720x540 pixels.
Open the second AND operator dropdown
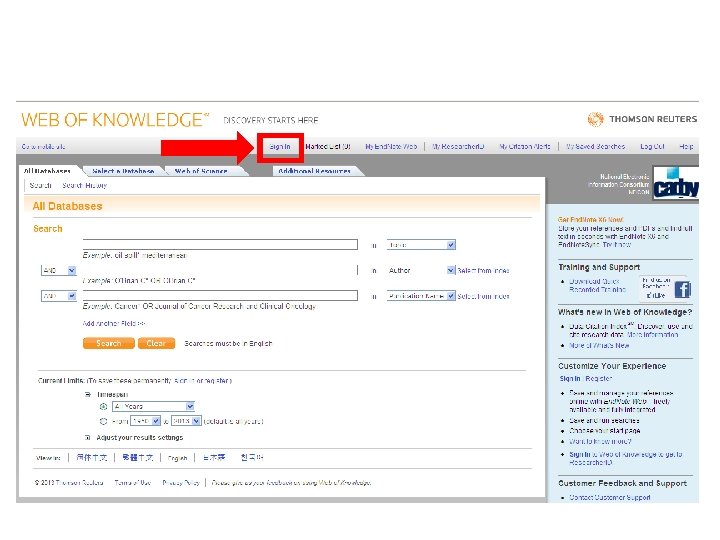(x=59, y=296)
